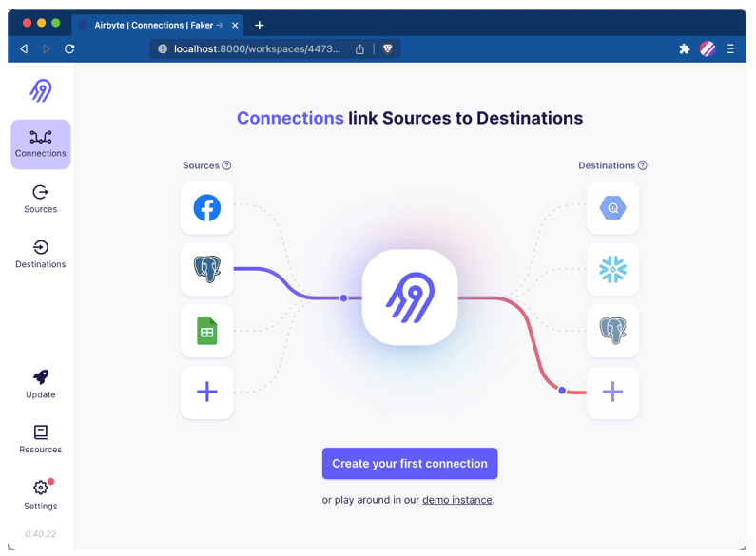Select the PostgreSQL source icon

click(207, 270)
